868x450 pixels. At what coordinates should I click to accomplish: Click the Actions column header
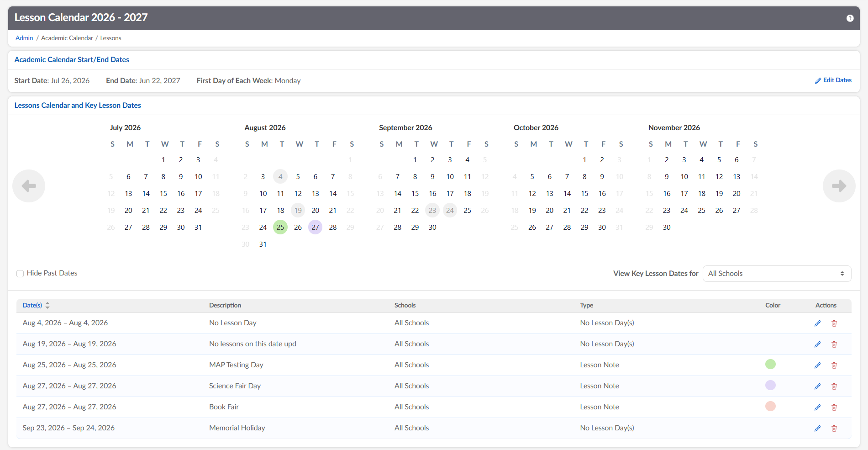pyautogui.click(x=826, y=305)
